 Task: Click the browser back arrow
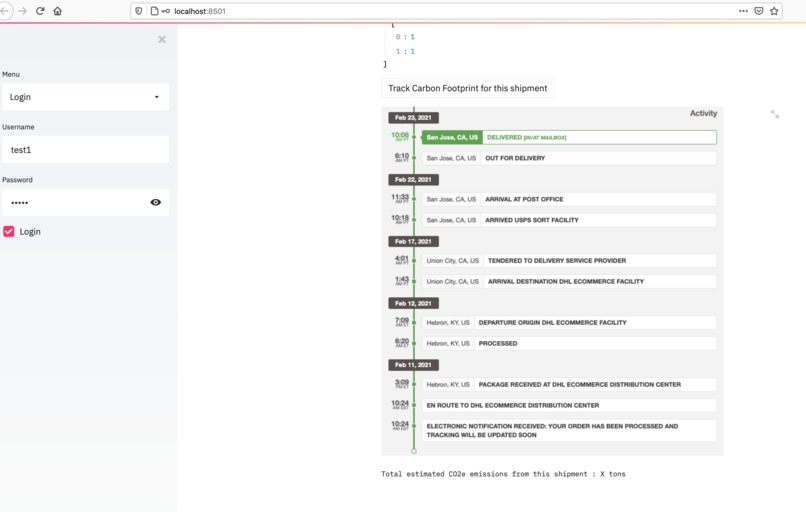pyautogui.click(x=5, y=11)
